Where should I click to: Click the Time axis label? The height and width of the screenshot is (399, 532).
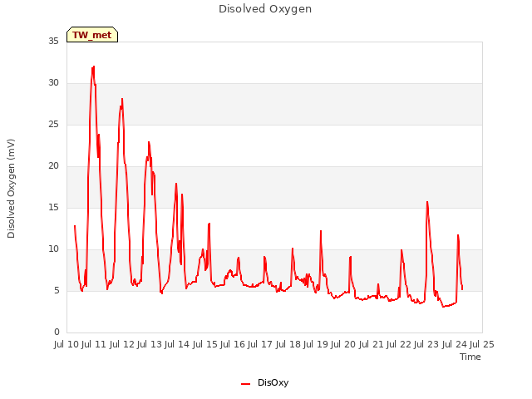tap(470, 357)
